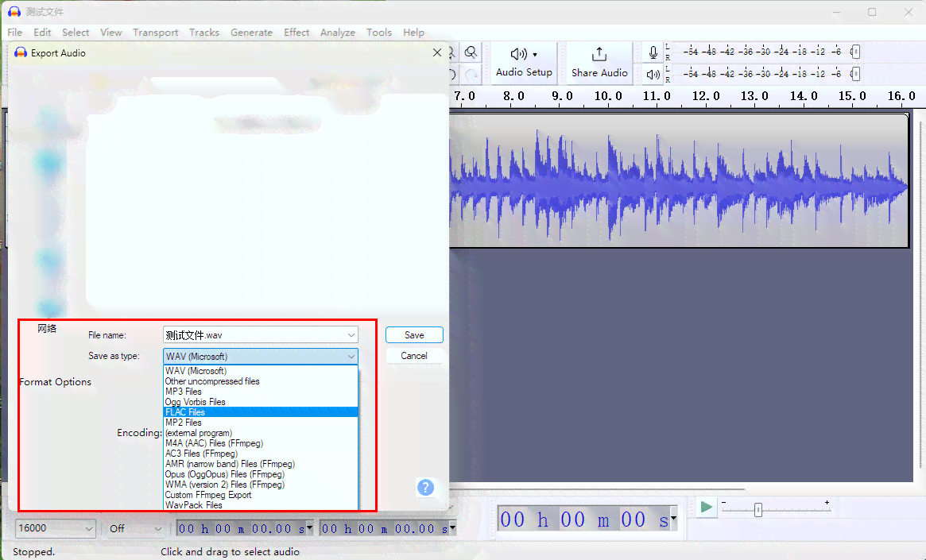Open the Tools menu

(378, 33)
